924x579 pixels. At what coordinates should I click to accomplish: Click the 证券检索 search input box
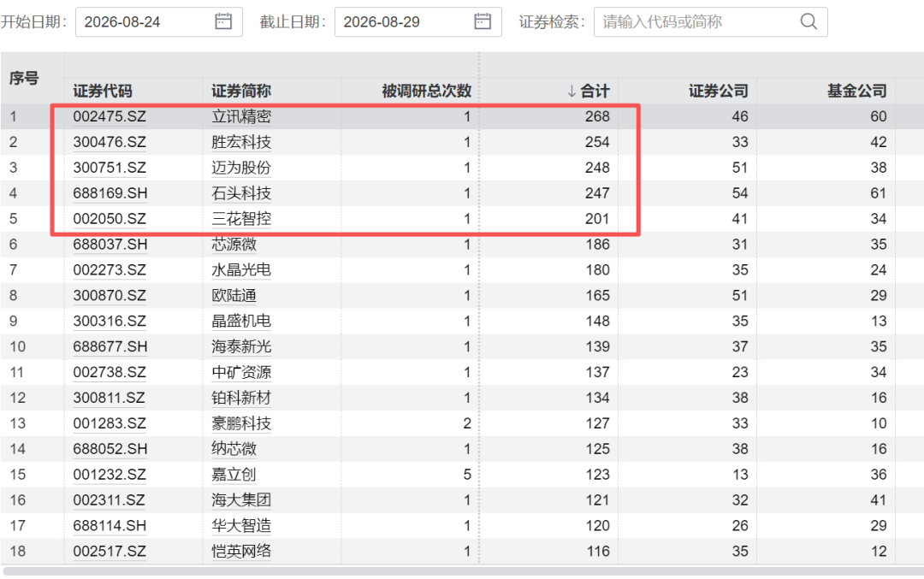tap(711, 21)
